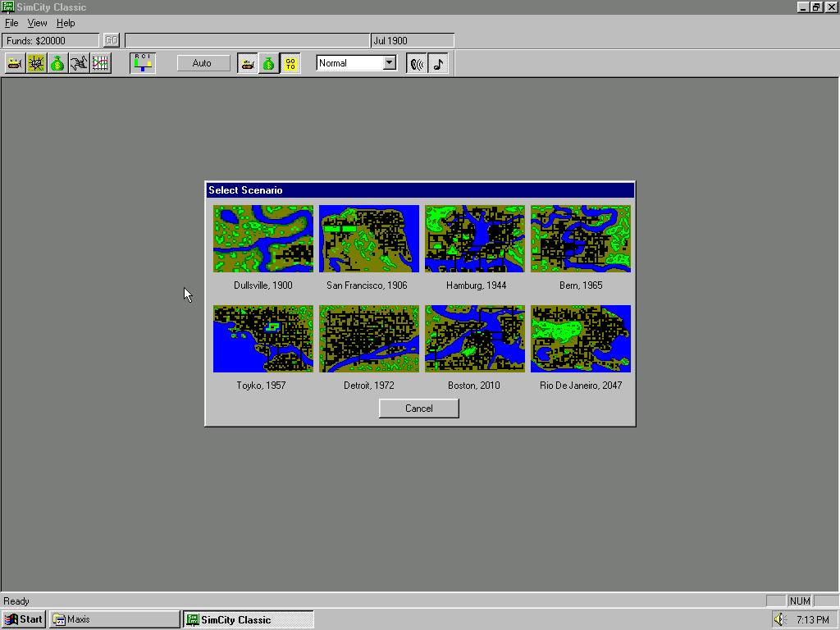Select the Rio De Janeiro, 2047 map
The image size is (840, 630).
coord(581,339)
